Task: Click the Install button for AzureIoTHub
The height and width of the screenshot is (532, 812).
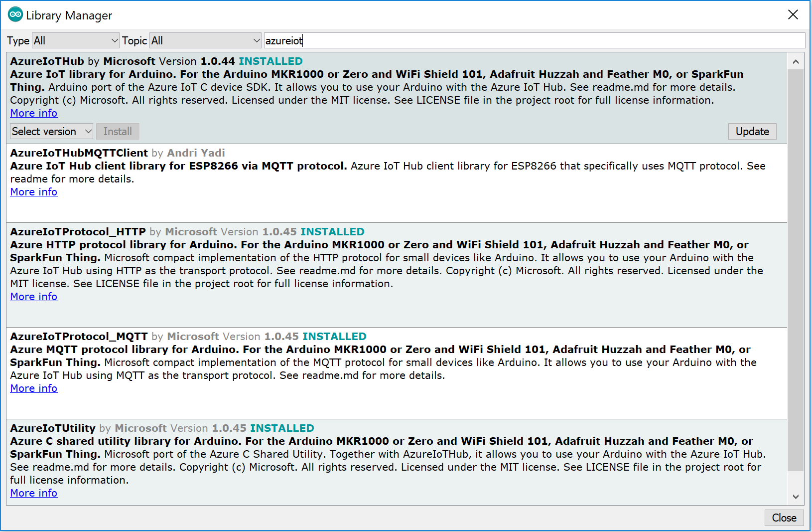Action: [118, 132]
